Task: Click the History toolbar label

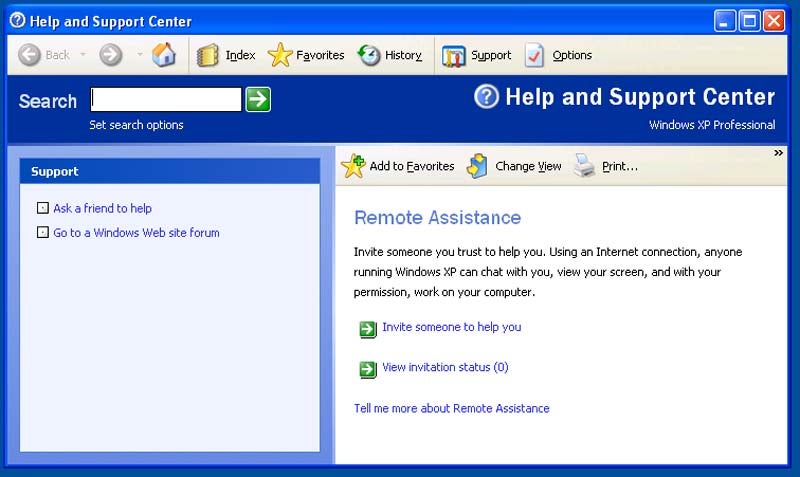Action: [403, 55]
